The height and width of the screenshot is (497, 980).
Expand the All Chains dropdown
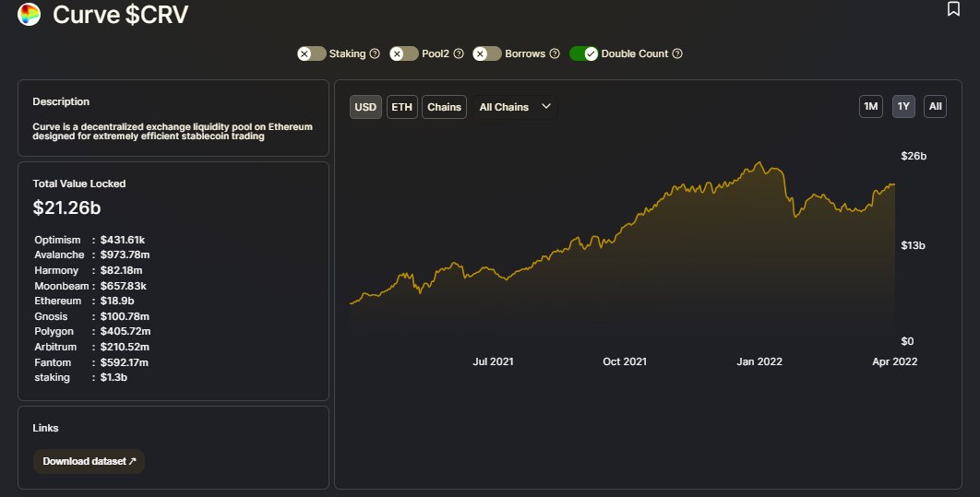(x=515, y=107)
